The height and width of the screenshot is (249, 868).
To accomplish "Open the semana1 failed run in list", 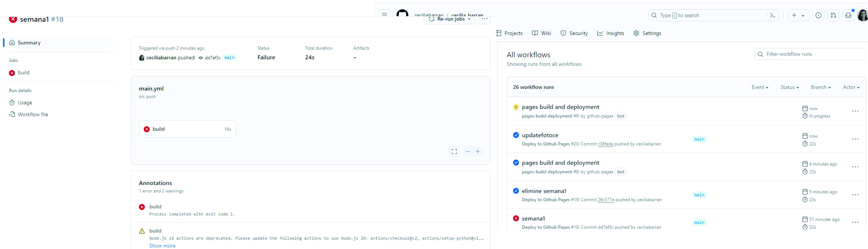I will pyautogui.click(x=533, y=219).
